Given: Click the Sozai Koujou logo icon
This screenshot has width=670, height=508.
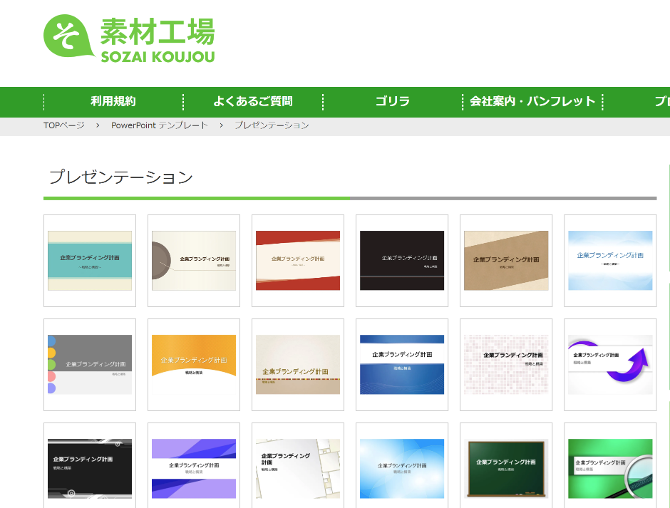Looking at the screenshot, I should tap(69, 37).
